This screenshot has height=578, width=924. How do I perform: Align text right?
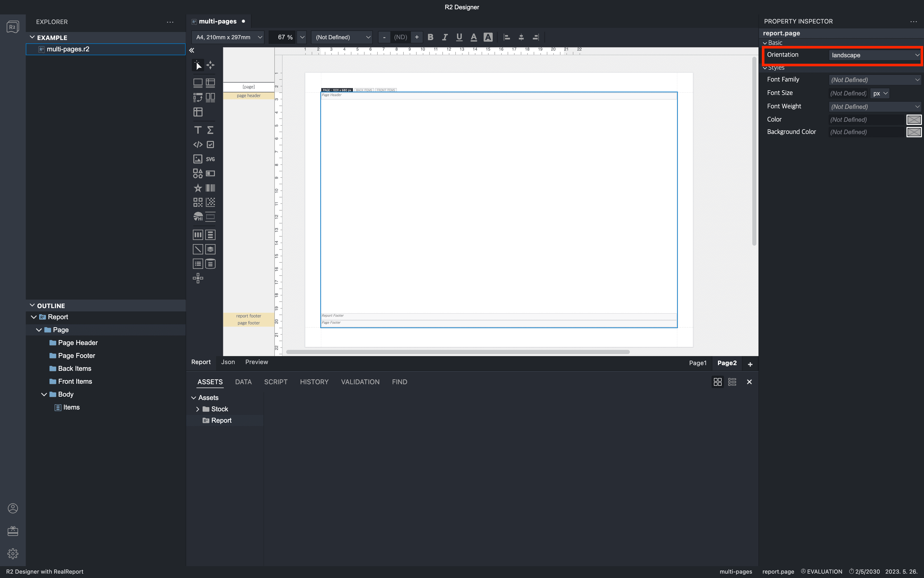pyautogui.click(x=536, y=37)
